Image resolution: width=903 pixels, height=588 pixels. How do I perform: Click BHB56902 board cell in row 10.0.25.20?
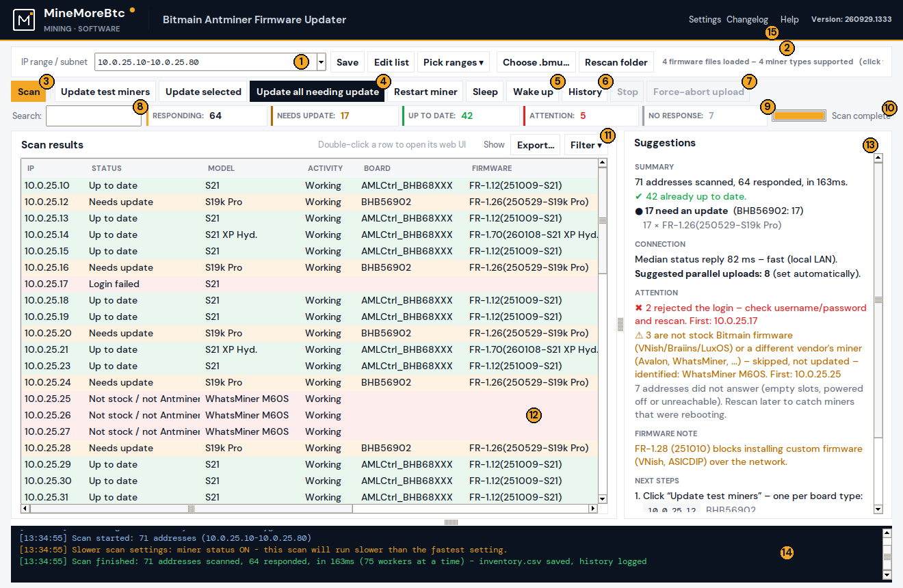(387, 333)
